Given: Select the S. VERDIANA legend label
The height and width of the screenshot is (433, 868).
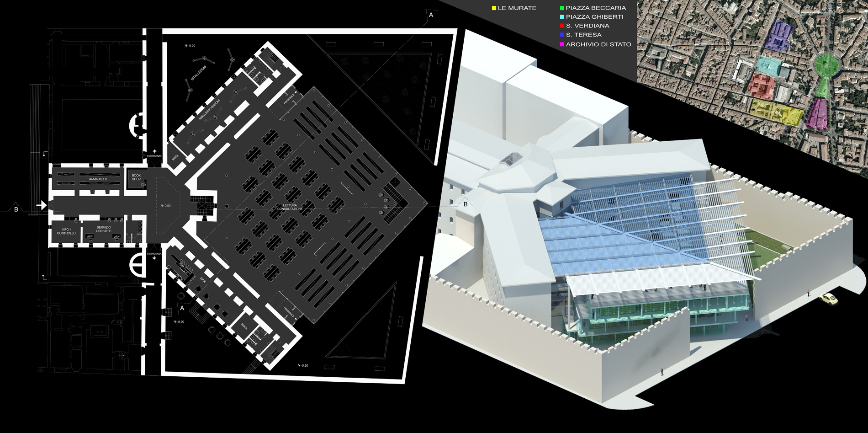Looking at the screenshot, I should pos(587,26).
